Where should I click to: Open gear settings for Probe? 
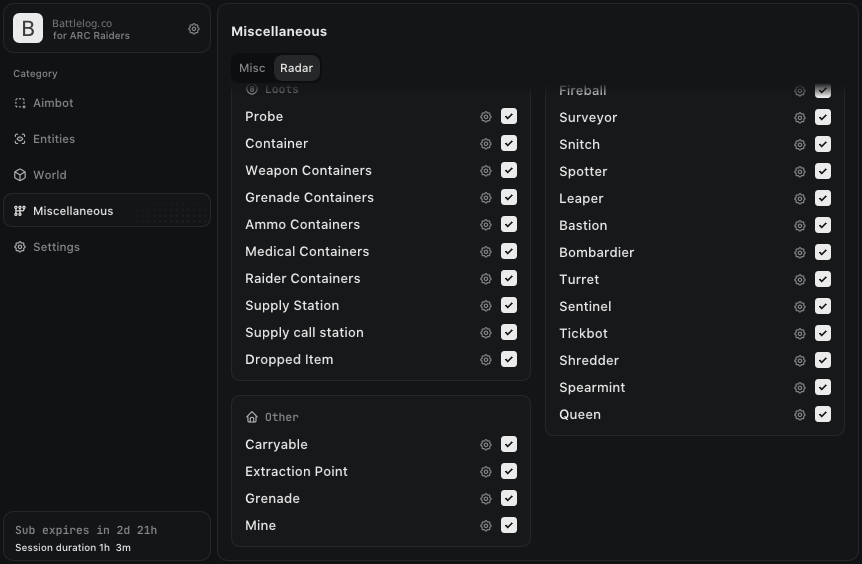tap(485, 117)
